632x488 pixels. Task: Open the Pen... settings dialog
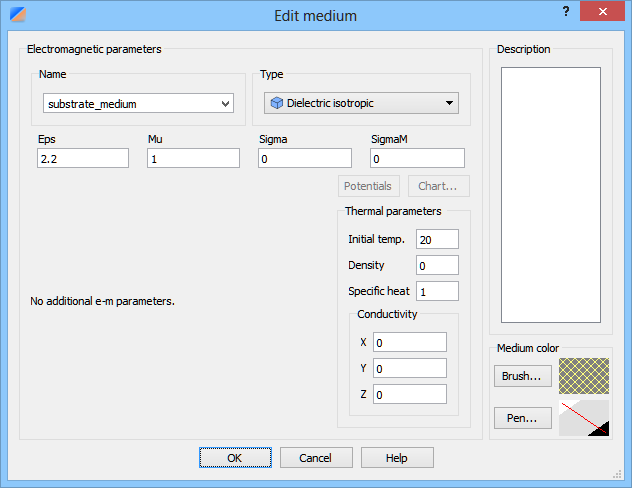click(x=523, y=418)
